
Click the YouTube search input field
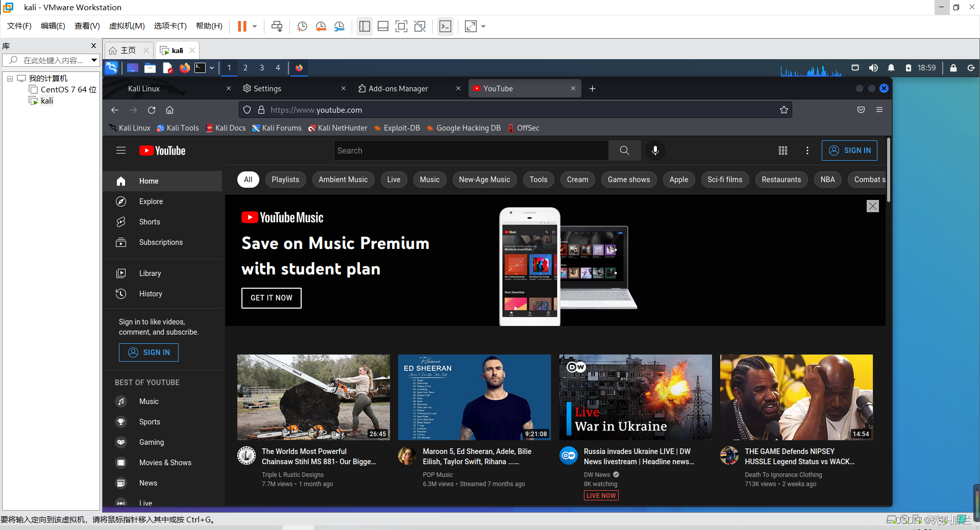[x=471, y=150]
